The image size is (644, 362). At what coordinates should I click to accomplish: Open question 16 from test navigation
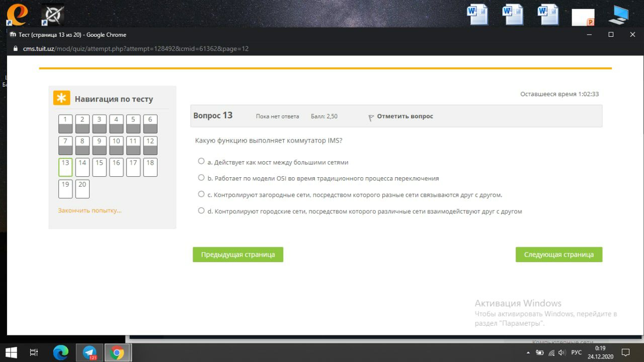point(116,167)
